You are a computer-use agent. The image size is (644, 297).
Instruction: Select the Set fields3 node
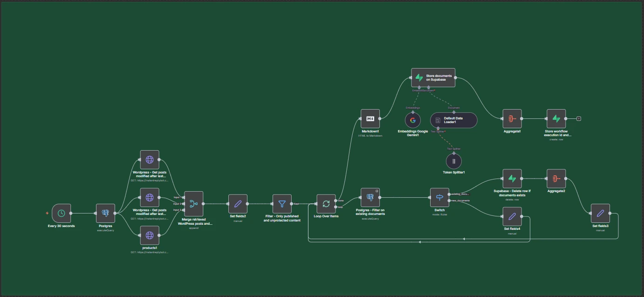click(600, 214)
